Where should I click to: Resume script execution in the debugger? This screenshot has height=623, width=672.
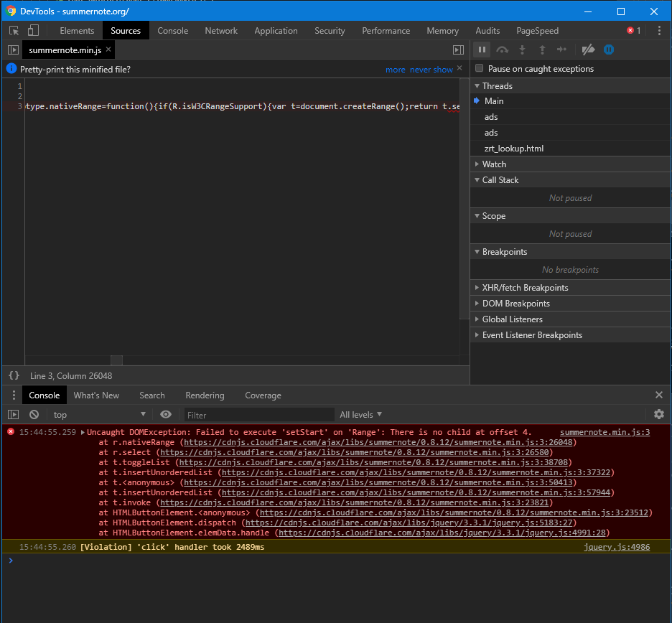[x=482, y=50]
